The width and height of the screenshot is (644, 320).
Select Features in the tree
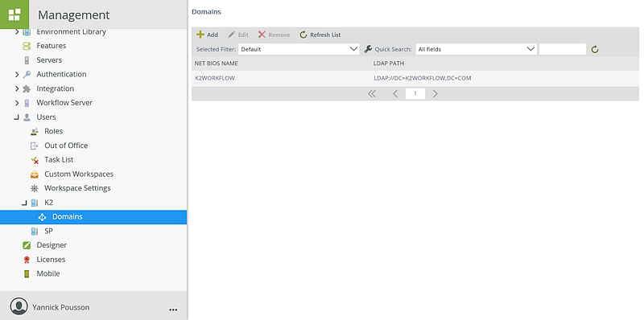52,46
